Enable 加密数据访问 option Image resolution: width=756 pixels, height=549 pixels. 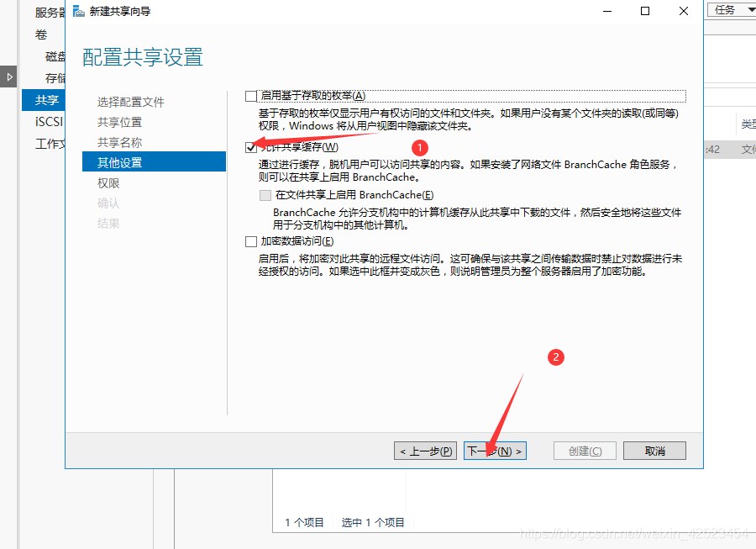pyautogui.click(x=250, y=241)
